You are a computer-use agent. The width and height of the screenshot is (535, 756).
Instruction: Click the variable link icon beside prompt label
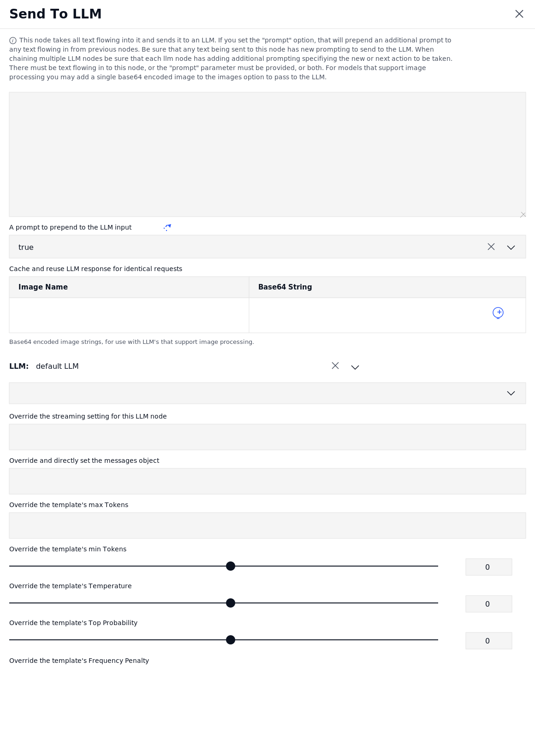[x=167, y=227]
